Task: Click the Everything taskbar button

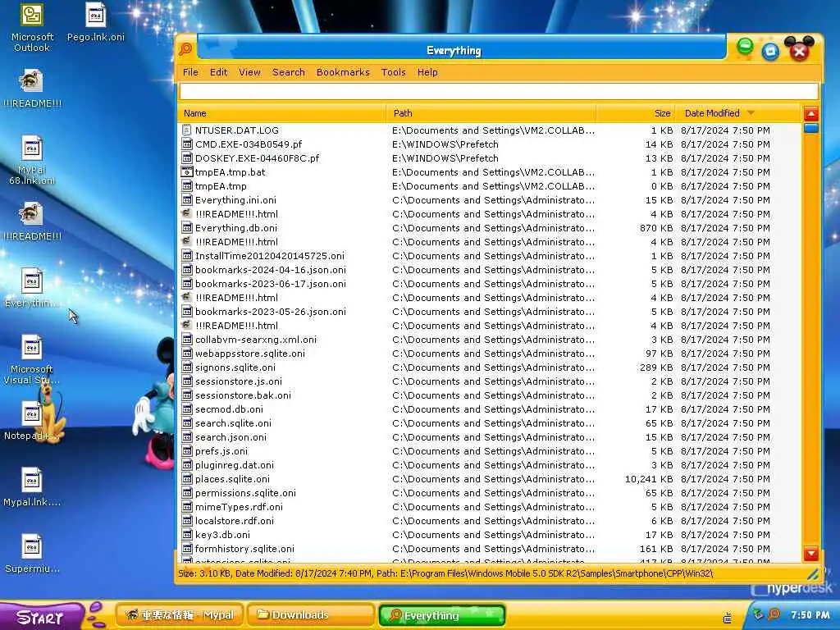Action: pyautogui.click(x=442, y=615)
